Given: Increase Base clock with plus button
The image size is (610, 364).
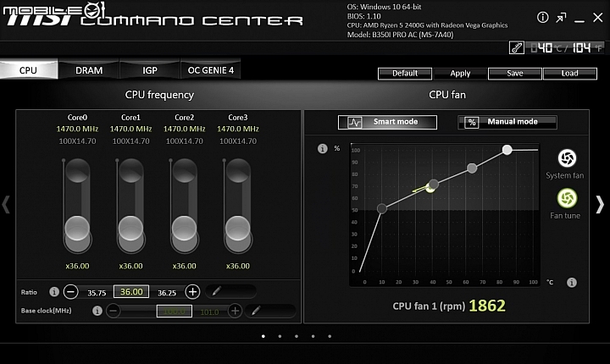Looking at the screenshot, I should pyautogui.click(x=235, y=311).
